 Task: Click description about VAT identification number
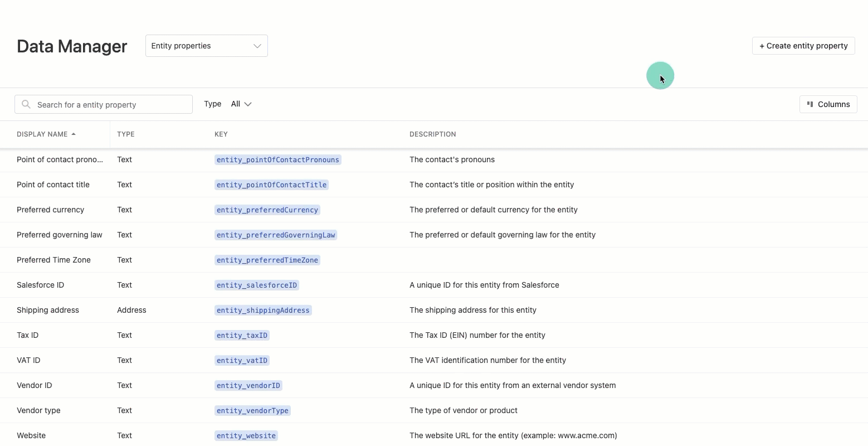(487, 360)
